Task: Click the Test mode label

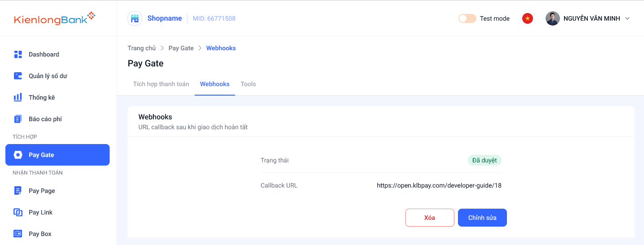Action: click(x=495, y=18)
